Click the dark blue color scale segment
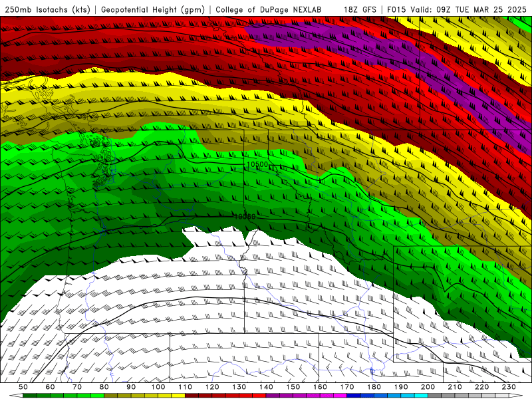 354,395
